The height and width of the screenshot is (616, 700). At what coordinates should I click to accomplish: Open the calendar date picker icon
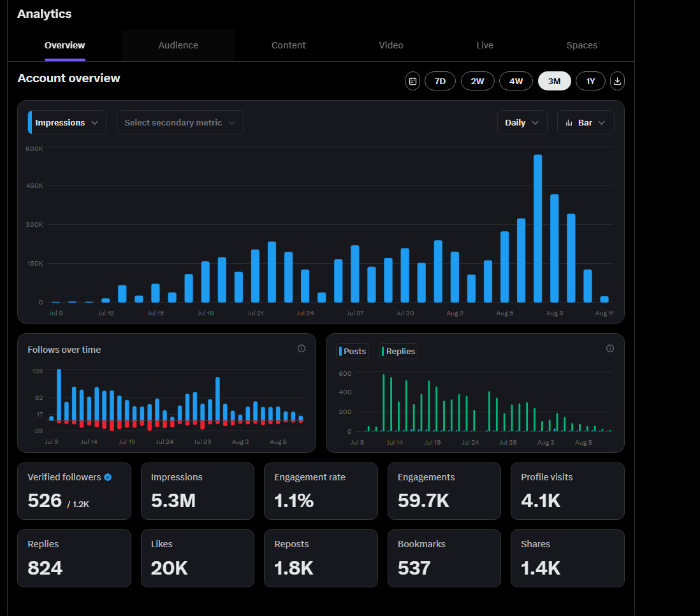pos(412,81)
